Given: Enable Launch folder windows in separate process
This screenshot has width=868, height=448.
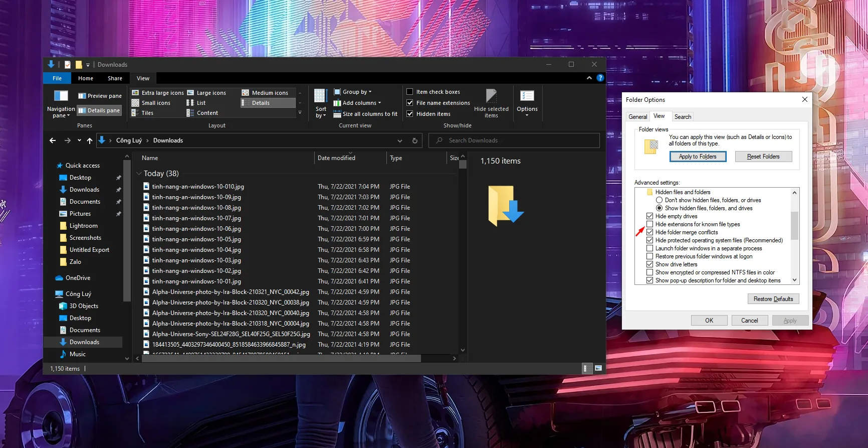Looking at the screenshot, I should [x=649, y=248].
